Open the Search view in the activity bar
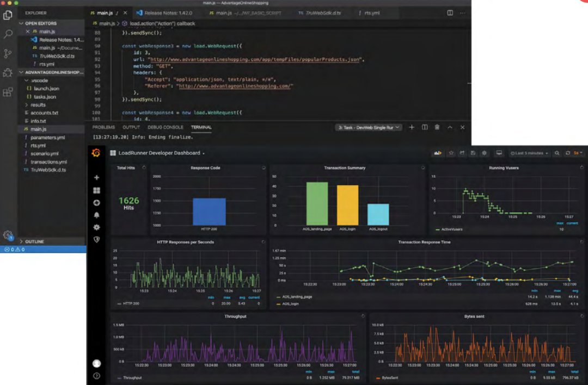 click(8, 34)
